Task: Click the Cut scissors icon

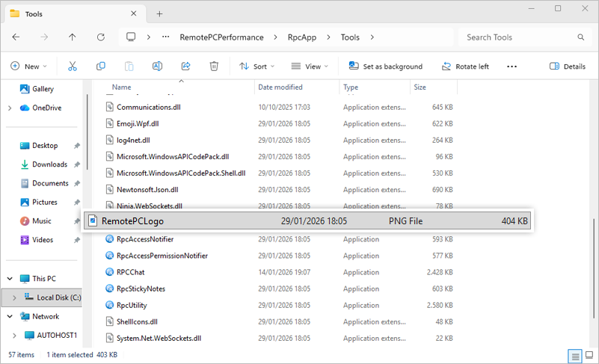Action: (x=73, y=67)
